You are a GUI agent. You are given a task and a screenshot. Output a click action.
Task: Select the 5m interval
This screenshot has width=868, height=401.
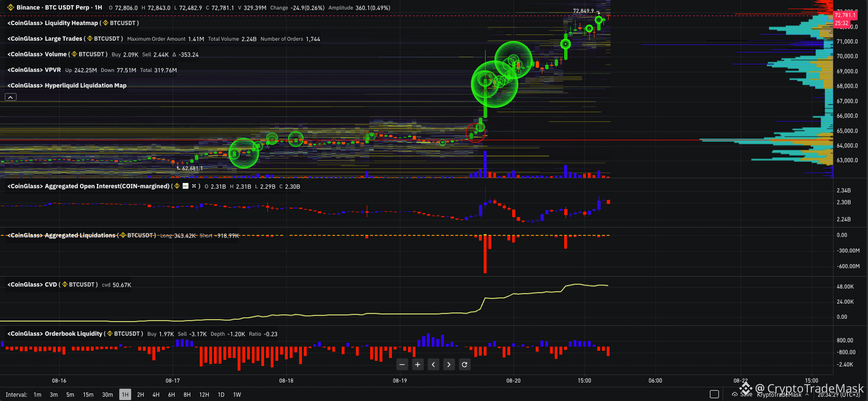point(70,395)
